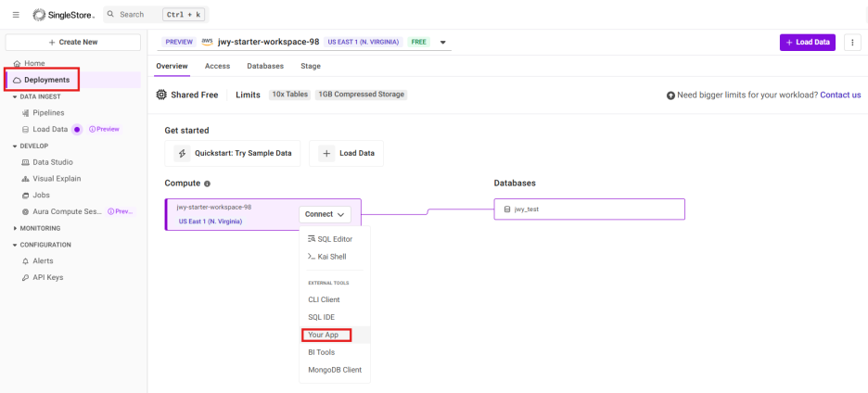Click the API Keys key icon

coord(25,277)
